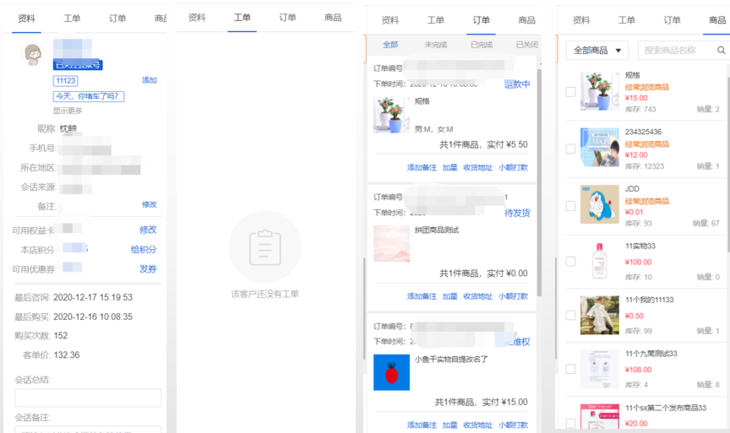Viewport: 730px width, 433px height.
Task: Expand tags via 显示更多
Action: click(x=68, y=111)
